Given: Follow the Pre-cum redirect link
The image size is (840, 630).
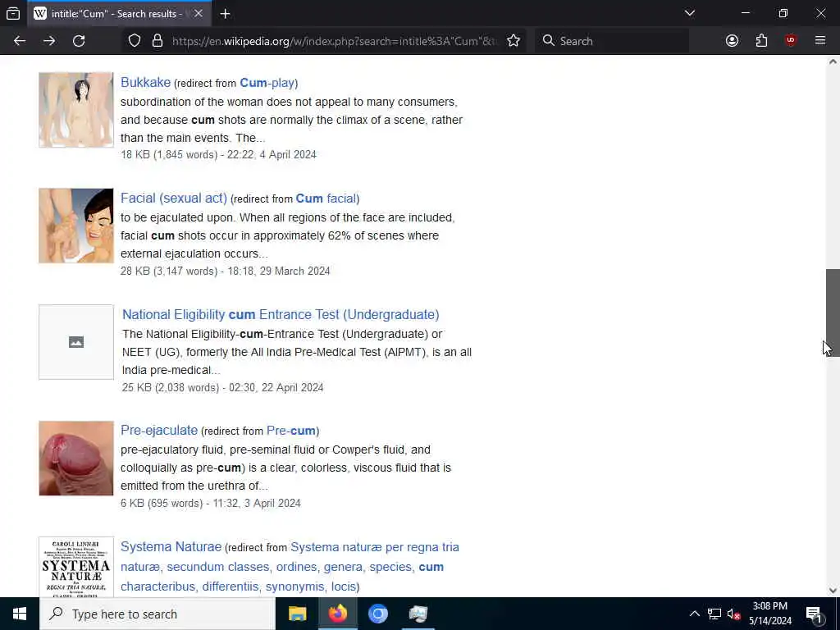Looking at the screenshot, I should (x=291, y=431).
